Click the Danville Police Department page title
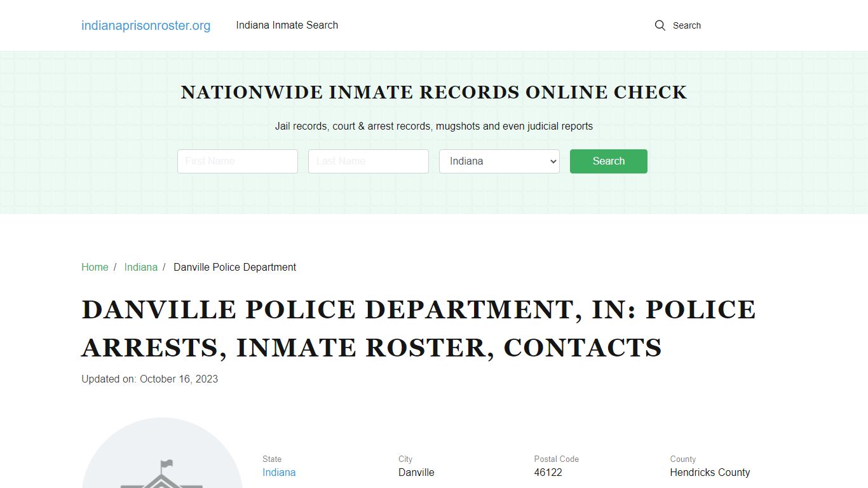Image resolution: width=868 pixels, height=488 pixels. coord(419,329)
